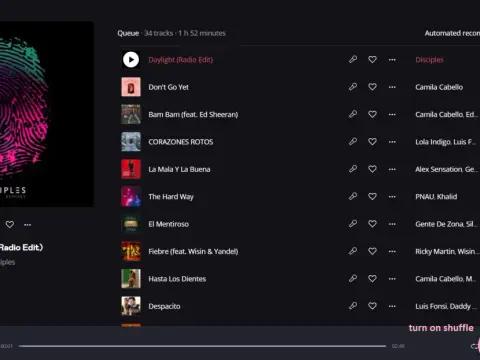Show lyrics for Bam Bam (feat. Ed Sheeran)

353,114
